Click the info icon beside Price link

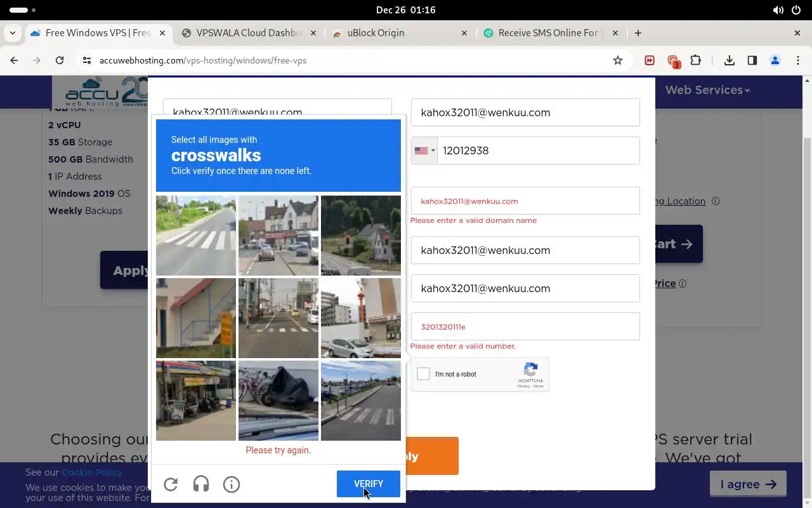click(x=683, y=284)
